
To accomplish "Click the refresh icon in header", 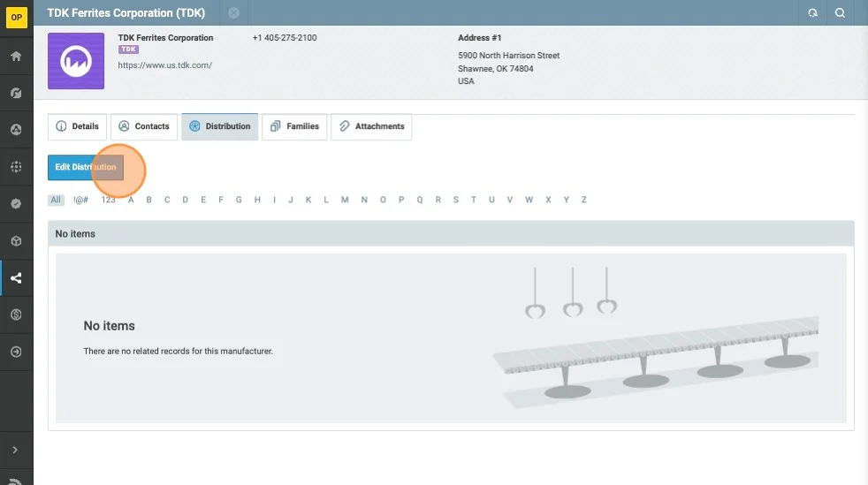I will (x=813, y=13).
